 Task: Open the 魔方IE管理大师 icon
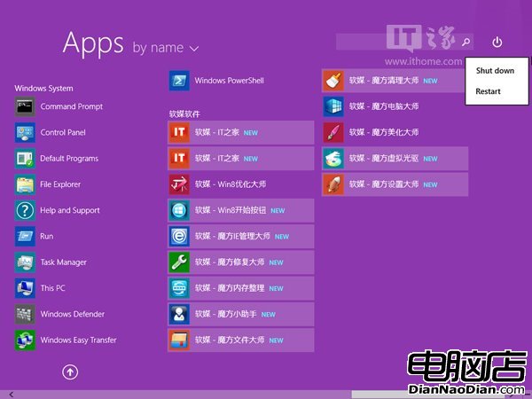point(179,237)
